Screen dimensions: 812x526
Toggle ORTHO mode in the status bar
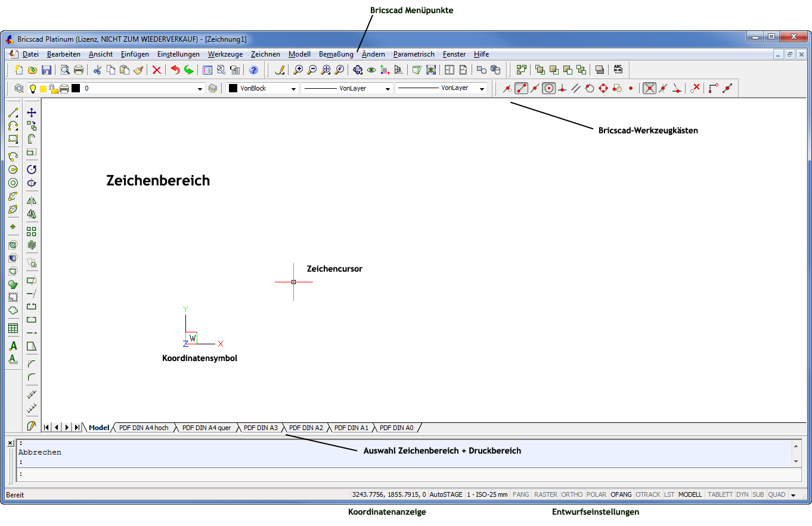(x=572, y=494)
